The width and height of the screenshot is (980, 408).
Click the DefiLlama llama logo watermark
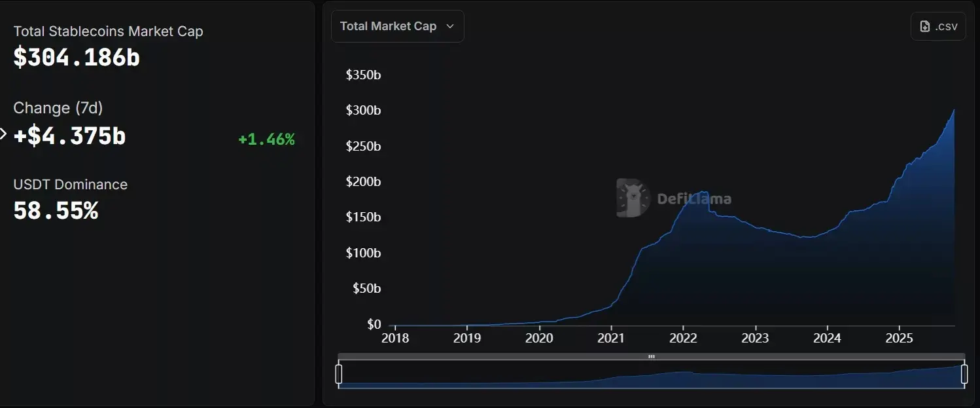pyautogui.click(x=633, y=198)
